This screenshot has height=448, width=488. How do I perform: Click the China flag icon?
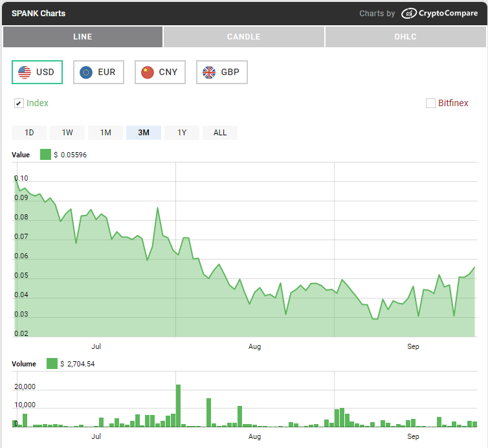(148, 72)
